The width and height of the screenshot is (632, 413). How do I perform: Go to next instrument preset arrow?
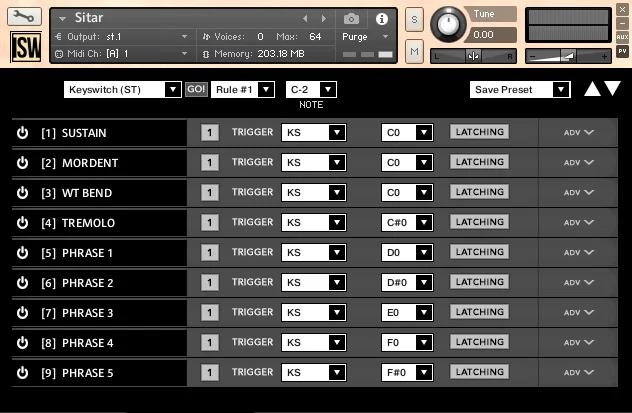point(324,19)
